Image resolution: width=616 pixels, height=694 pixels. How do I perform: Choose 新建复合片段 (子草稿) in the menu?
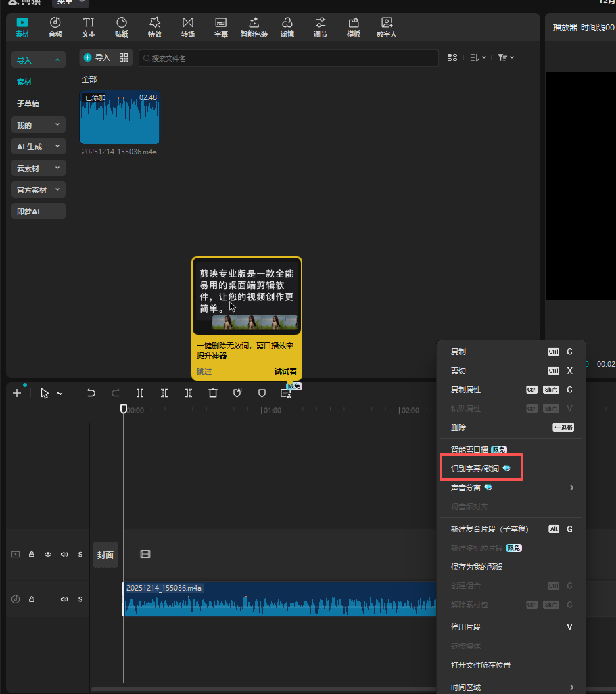(x=511, y=529)
